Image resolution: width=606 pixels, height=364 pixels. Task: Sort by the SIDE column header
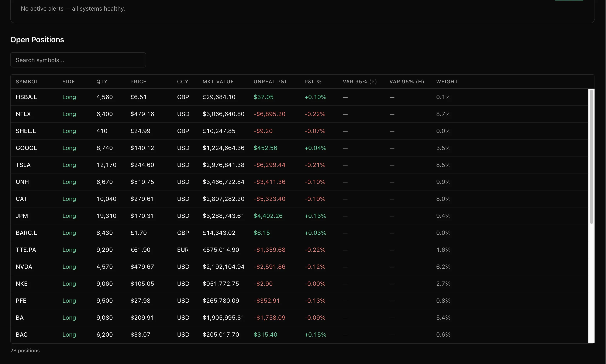[69, 81]
